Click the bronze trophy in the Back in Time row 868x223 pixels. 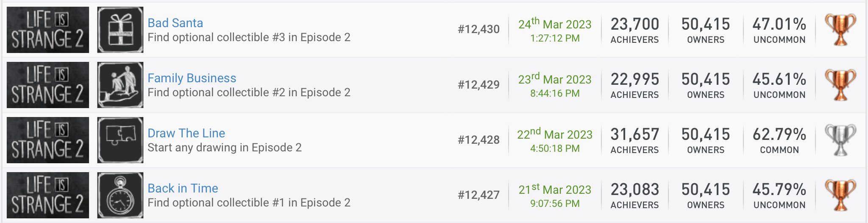tap(840, 195)
